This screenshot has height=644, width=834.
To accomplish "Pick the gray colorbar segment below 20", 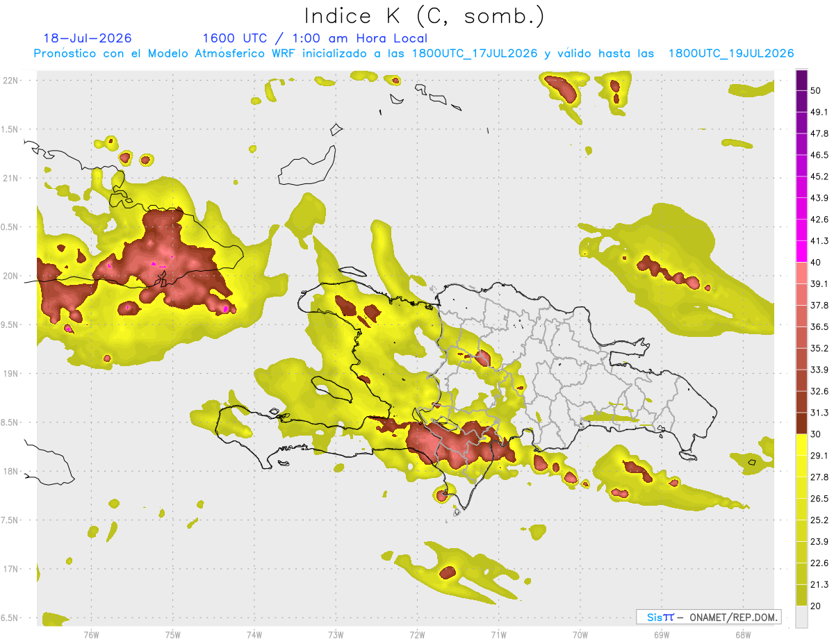I will [x=801, y=617].
